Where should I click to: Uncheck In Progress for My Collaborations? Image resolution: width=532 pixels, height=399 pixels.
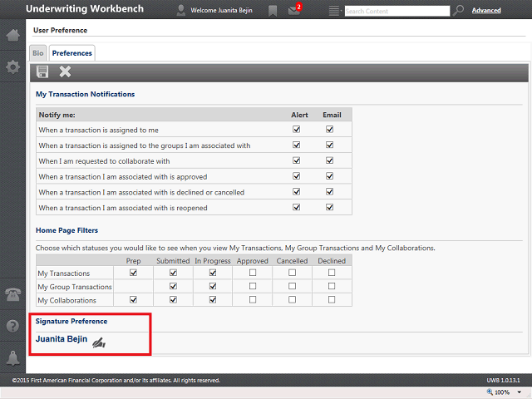tap(213, 299)
